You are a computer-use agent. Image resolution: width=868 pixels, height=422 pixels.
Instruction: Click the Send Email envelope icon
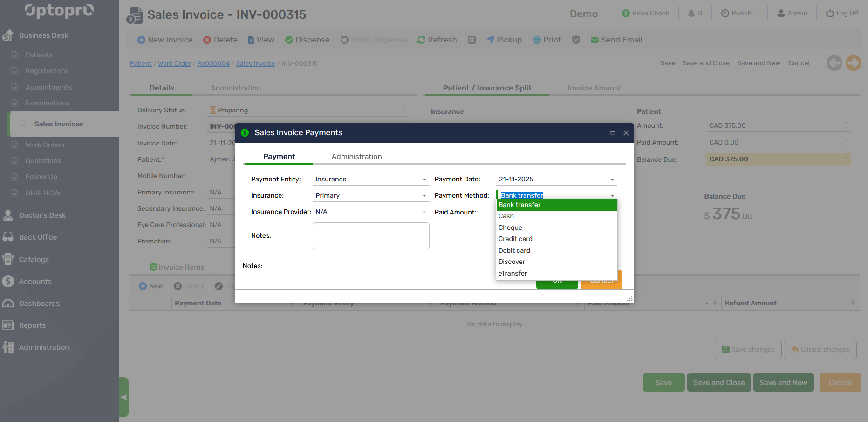coord(595,40)
